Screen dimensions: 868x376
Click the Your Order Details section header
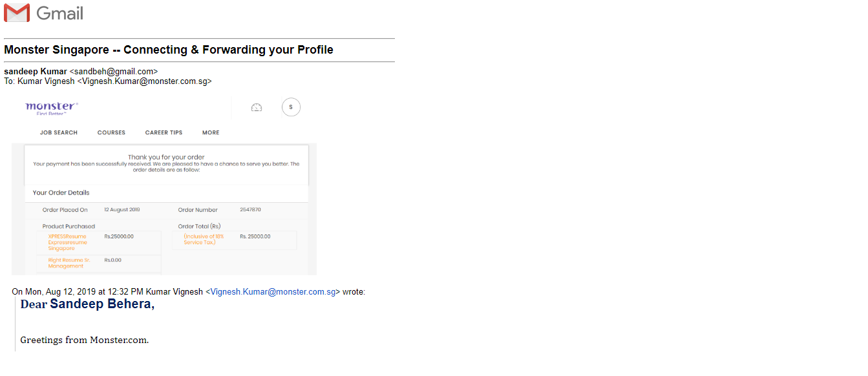click(x=61, y=193)
